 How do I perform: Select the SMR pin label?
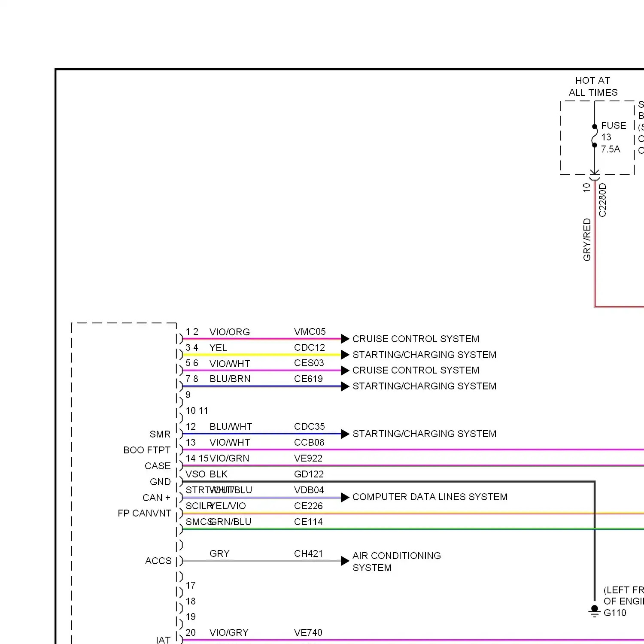click(x=160, y=434)
